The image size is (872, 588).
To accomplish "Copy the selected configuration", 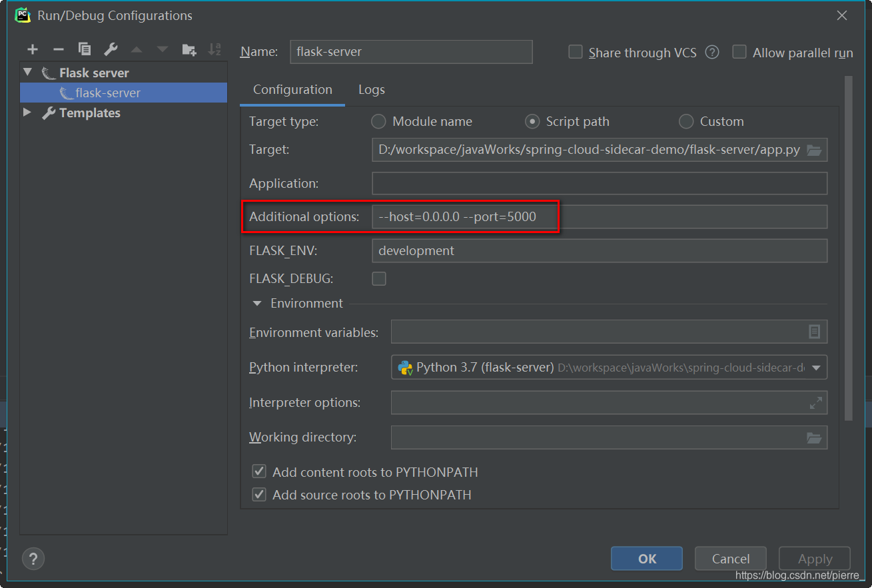I will (x=85, y=49).
